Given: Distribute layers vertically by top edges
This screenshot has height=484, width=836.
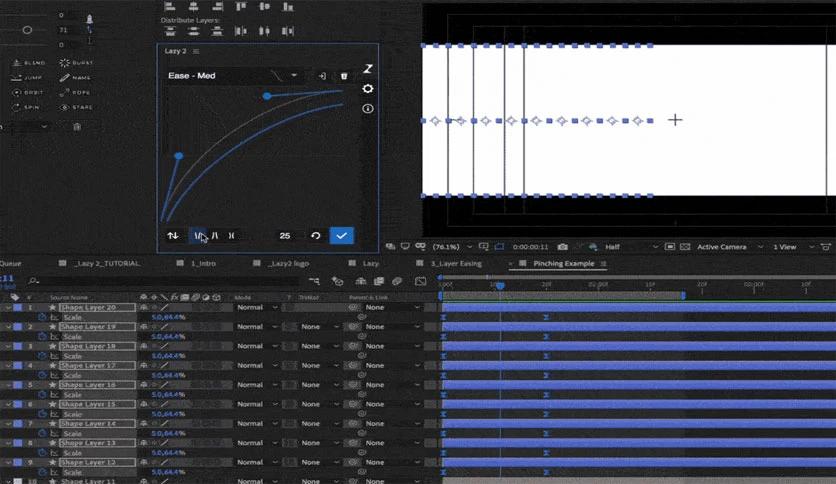Looking at the screenshot, I should [170, 31].
